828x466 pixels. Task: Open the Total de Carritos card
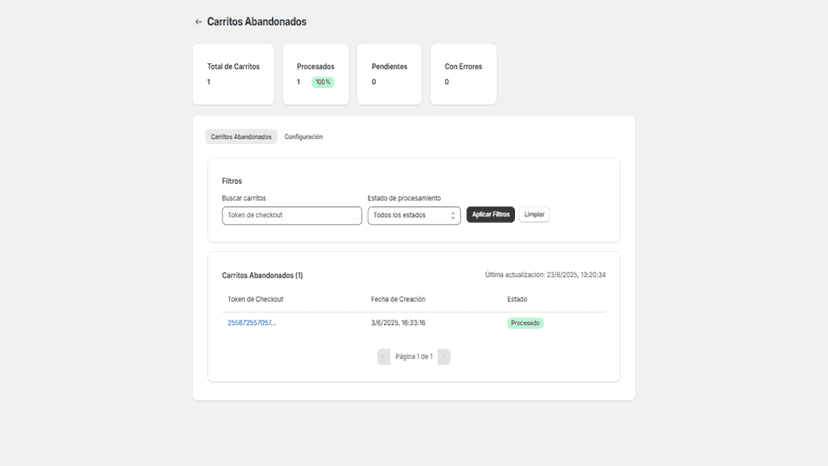pos(233,74)
